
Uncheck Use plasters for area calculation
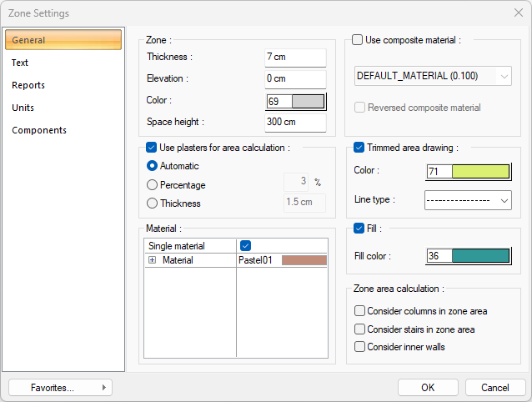click(x=151, y=148)
